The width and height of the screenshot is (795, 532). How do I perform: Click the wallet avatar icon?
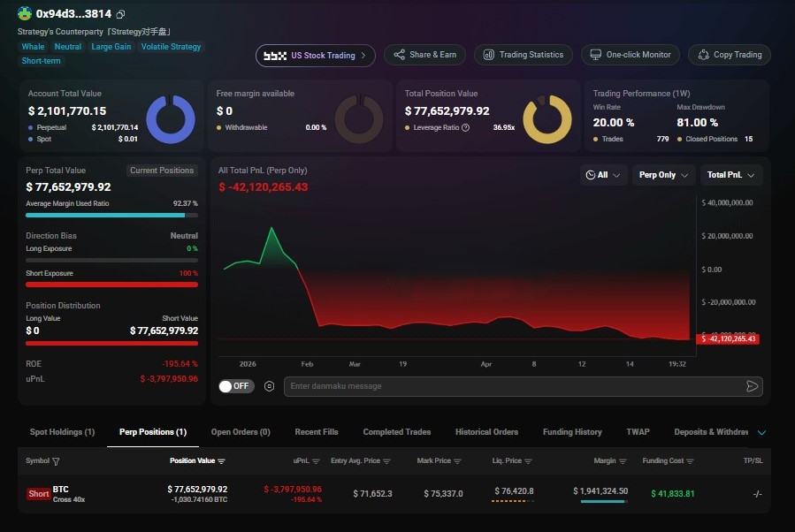pos(25,14)
